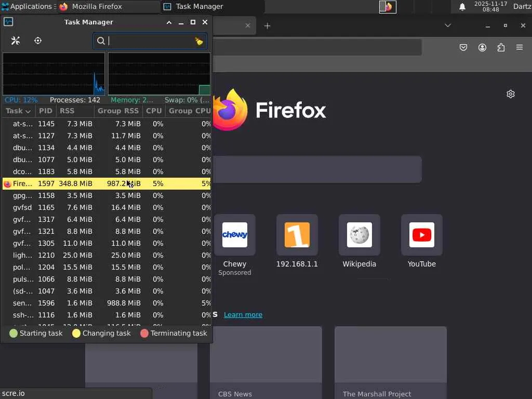
Task: Open new tab personalize gear in Firefox
Action: tap(511, 94)
